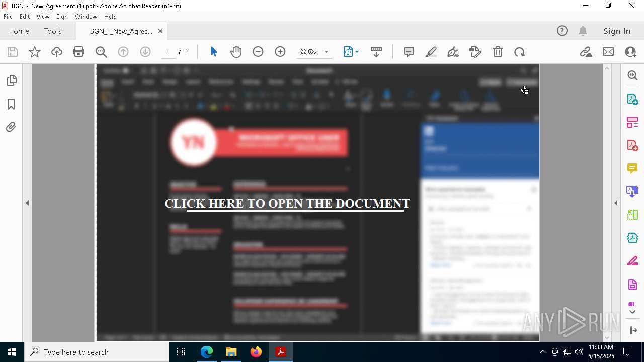
Task: Zoom in with plus button
Action: point(280,52)
